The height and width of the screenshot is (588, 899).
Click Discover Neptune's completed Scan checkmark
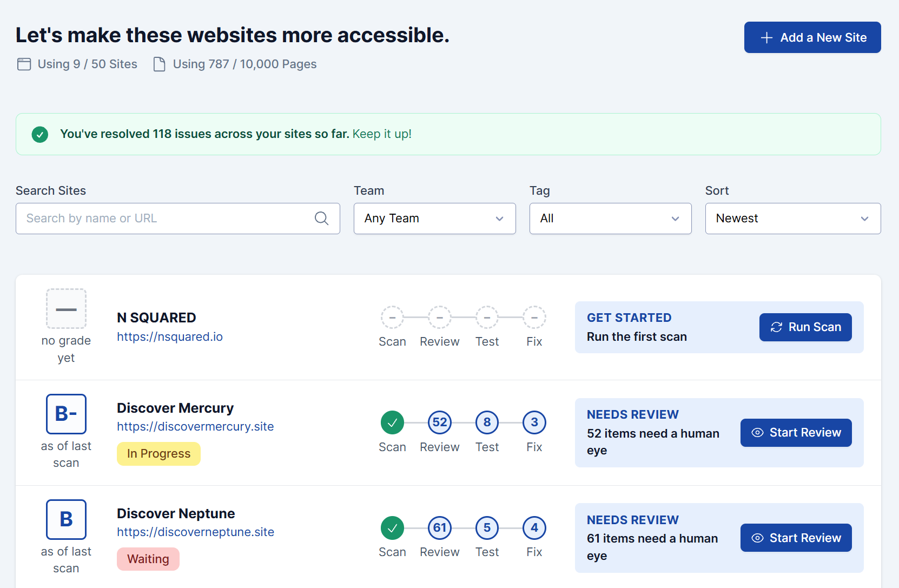click(392, 528)
